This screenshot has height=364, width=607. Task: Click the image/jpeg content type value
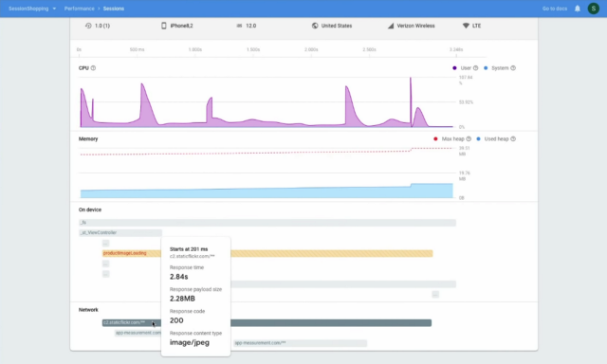(x=190, y=342)
